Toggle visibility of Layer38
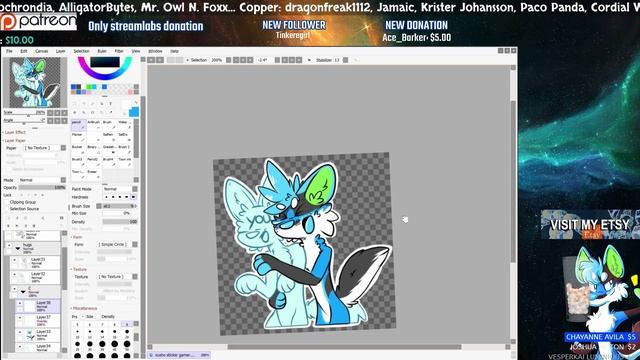 pos(20,304)
